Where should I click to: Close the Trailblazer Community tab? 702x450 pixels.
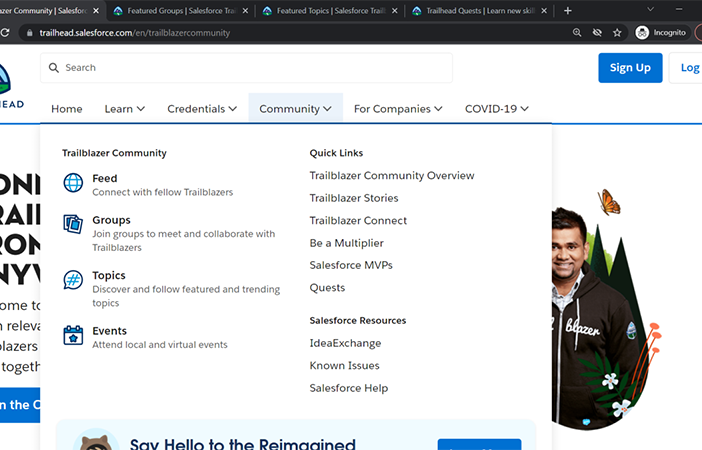click(x=96, y=11)
